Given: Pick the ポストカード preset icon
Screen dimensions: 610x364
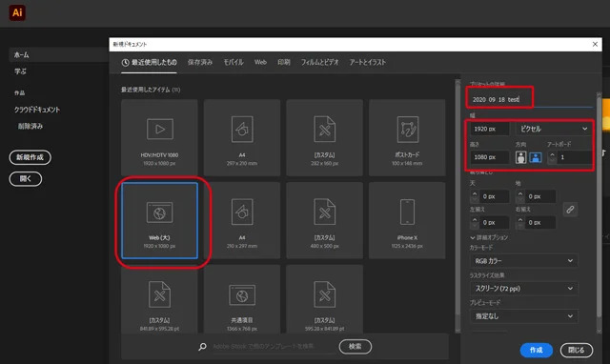Looking at the screenshot, I should 407,130.
